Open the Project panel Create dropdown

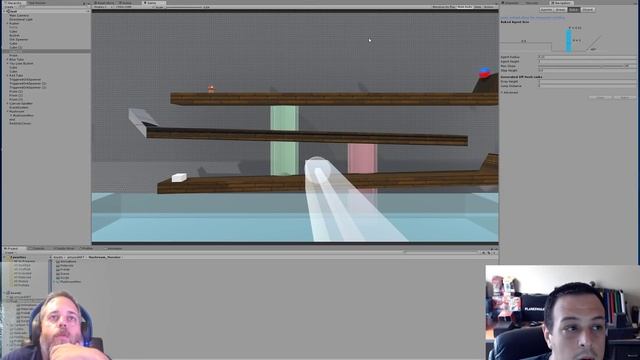click(x=10, y=253)
